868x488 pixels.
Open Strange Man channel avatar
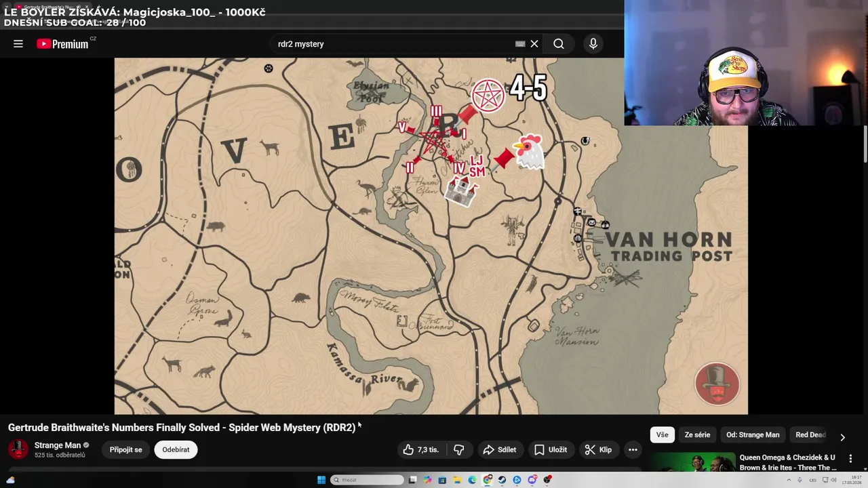pos(18,449)
